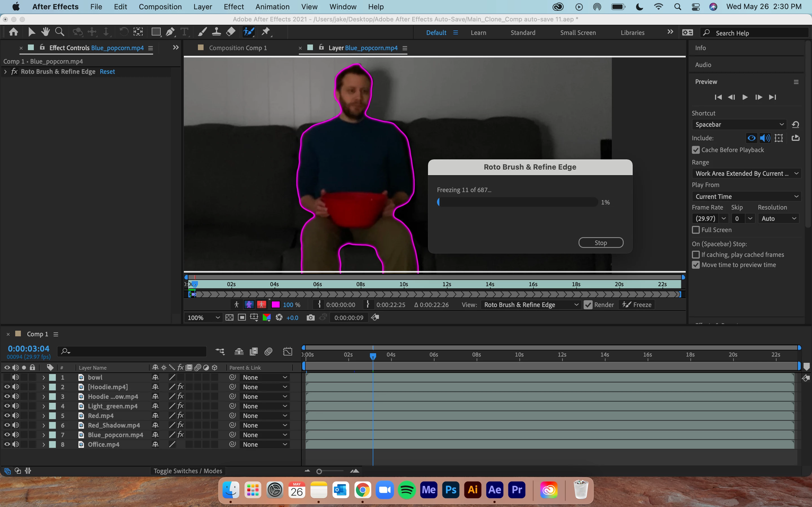Switch to Composition Comp 1 tab
Viewport: 812px width, 507px height.
[x=238, y=48]
